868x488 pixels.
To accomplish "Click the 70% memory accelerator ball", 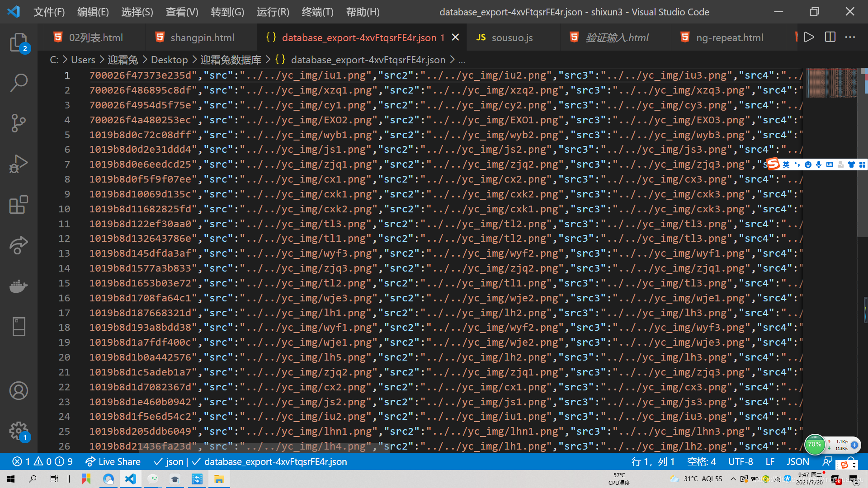I will tap(815, 445).
